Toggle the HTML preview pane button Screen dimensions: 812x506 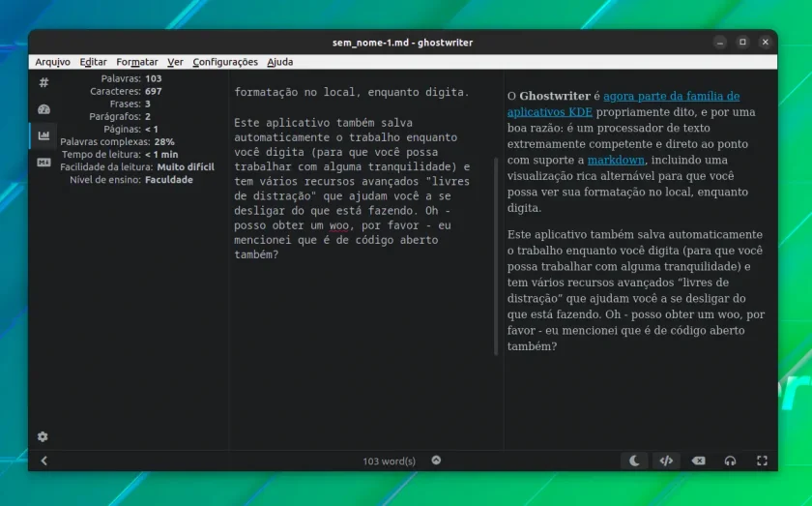pyautogui.click(x=666, y=461)
